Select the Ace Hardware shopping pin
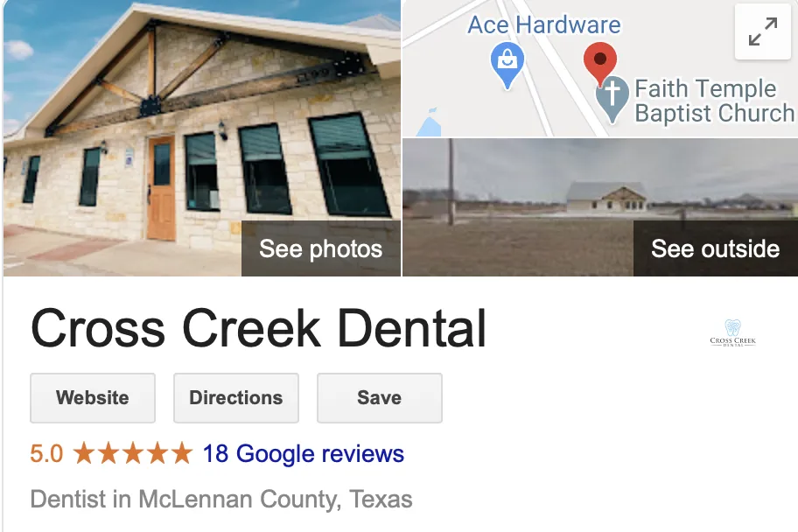 click(507, 65)
